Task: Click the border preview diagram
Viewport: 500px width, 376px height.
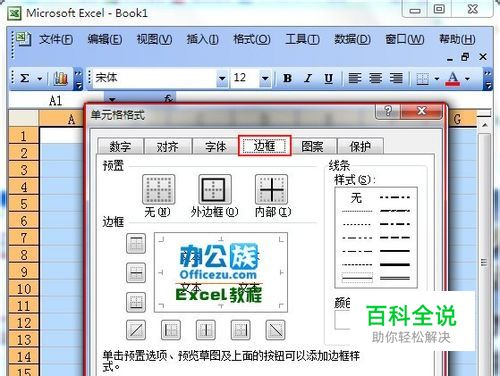Action: 221,272
